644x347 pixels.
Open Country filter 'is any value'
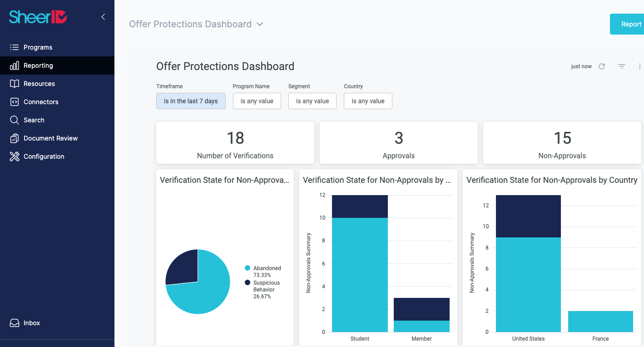[x=368, y=101]
